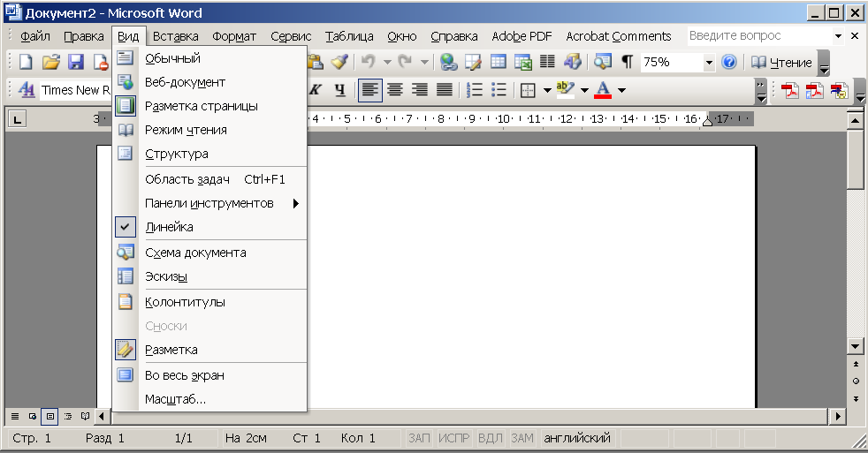Open the Вставка menu
Viewport: 868px width, 453px height.
coord(176,36)
